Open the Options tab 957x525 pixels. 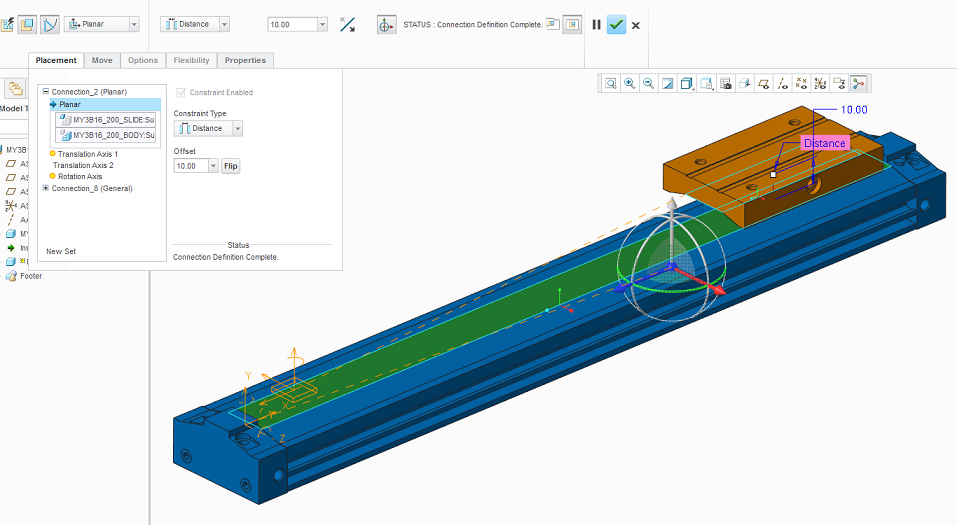point(143,60)
